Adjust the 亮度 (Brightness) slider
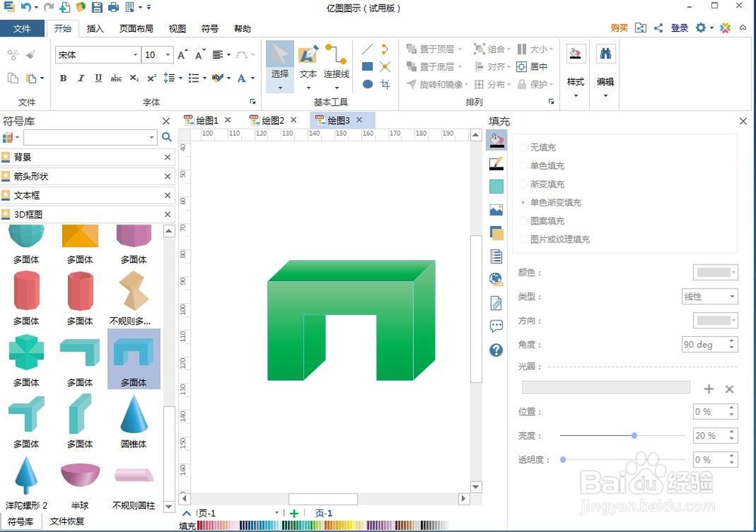This screenshot has height=532, width=756. (x=634, y=435)
